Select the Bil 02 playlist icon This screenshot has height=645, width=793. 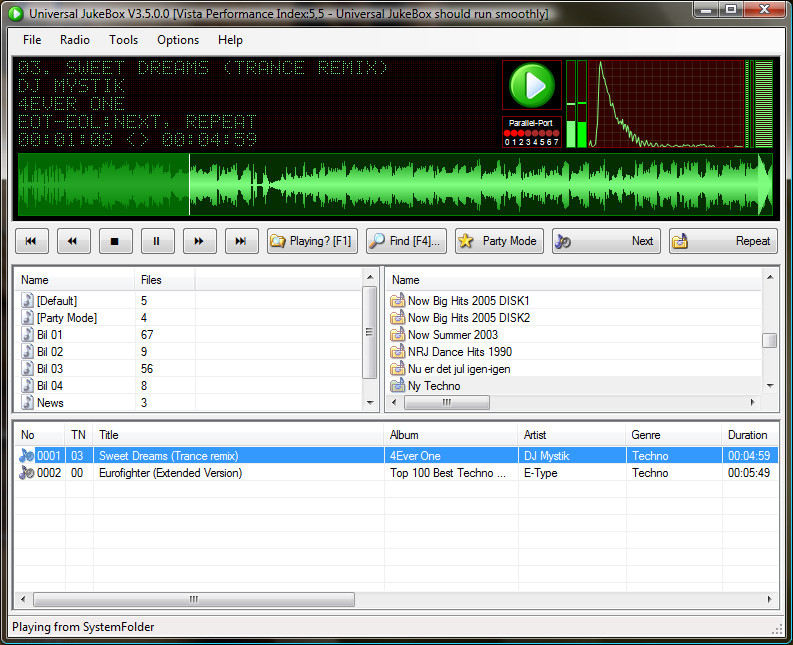28,352
